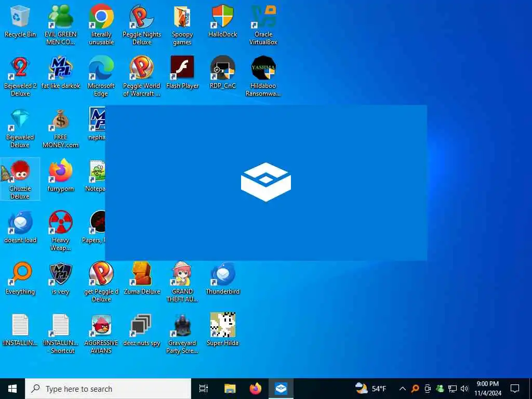Image resolution: width=532 pixels, height=399 pixels.
Task: Select the Heavy Weap... radiation icon
Action: click(60, 231)
